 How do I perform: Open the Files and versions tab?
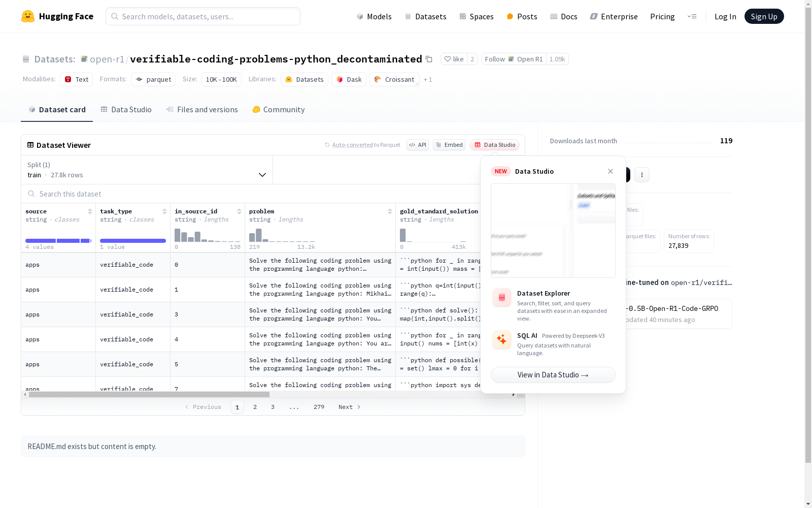pos(202,110)
